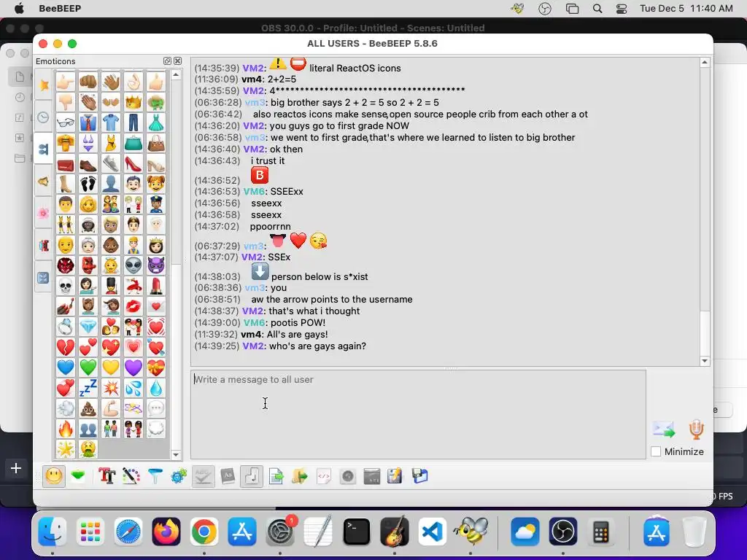
Task: Click the BeeBEEP menu in menu bar
Action: 60,9
